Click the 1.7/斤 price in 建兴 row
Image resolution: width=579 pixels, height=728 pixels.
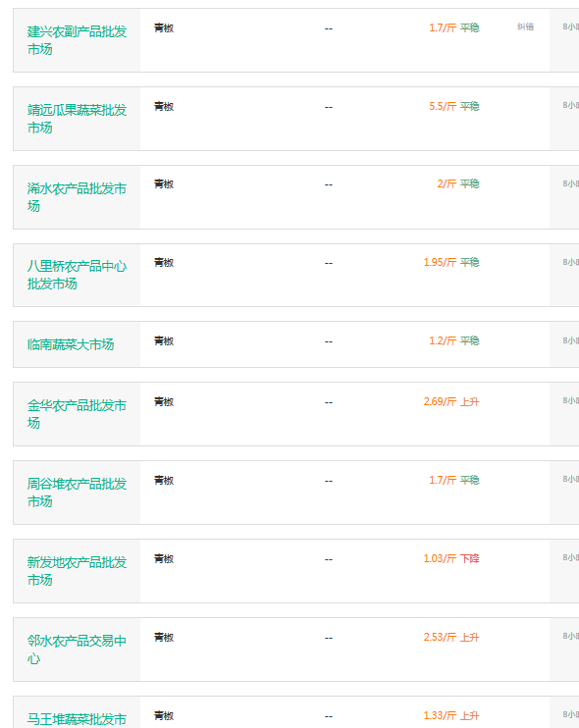(443, 27)
